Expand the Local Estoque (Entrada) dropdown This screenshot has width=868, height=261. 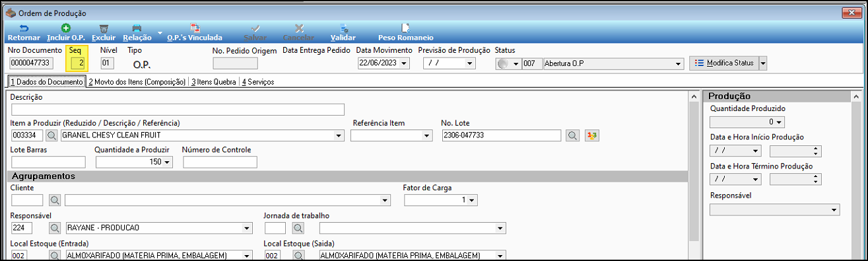(x=247, y=256)
